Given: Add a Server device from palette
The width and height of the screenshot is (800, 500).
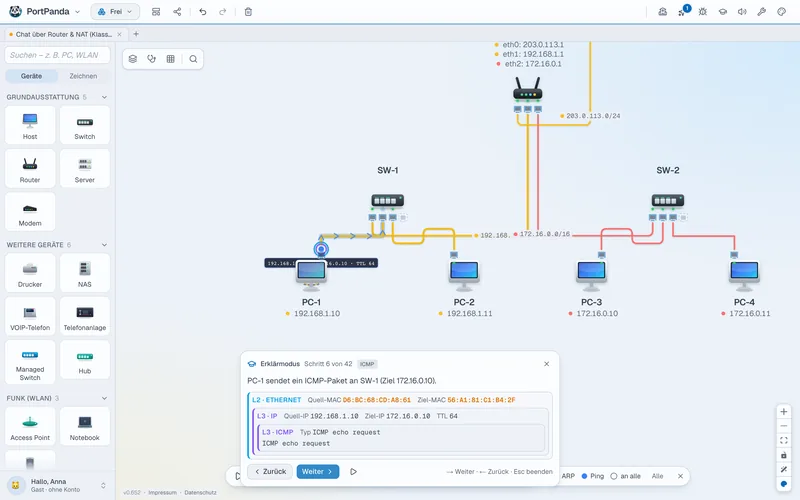Looking at the screenshot, I should [x=85, y=169].
